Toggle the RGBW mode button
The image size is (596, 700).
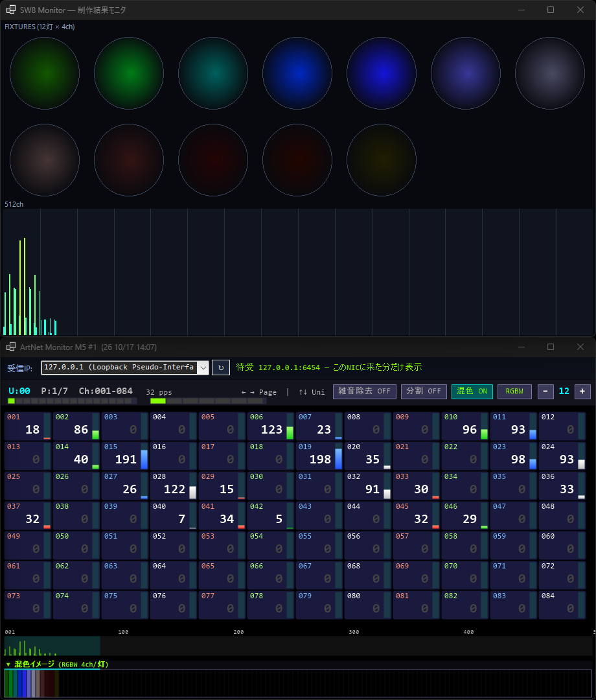click(514, 391)
